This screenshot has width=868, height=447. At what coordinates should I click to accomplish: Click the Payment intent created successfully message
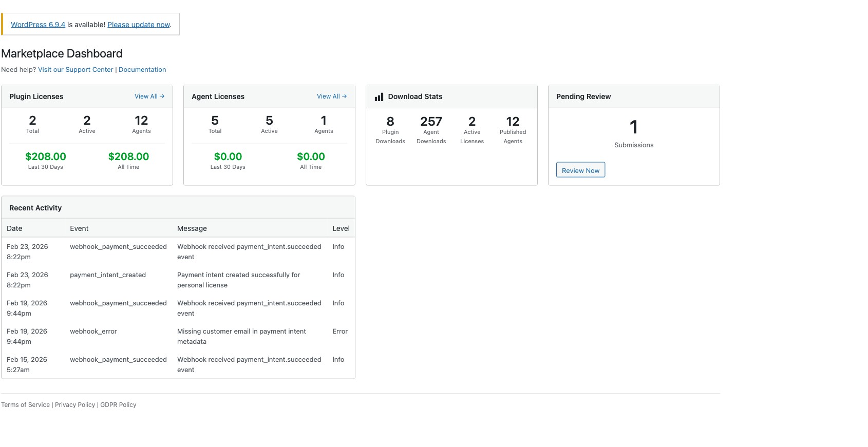[238, 280]
